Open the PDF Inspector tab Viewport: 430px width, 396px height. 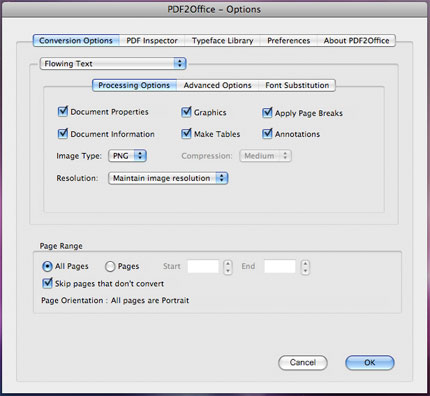tap(152, 41)
